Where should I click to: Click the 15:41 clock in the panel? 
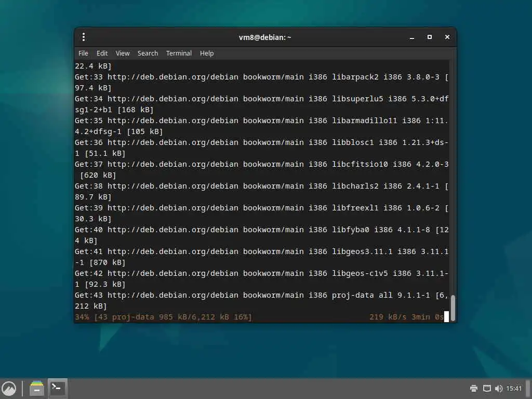pos(514,388)
